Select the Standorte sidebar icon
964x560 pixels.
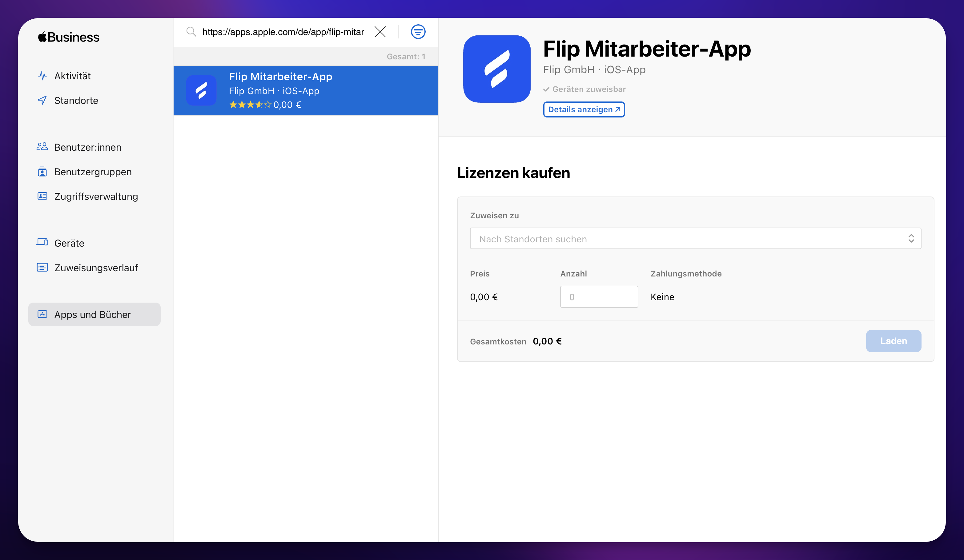(x=42, y=101)
